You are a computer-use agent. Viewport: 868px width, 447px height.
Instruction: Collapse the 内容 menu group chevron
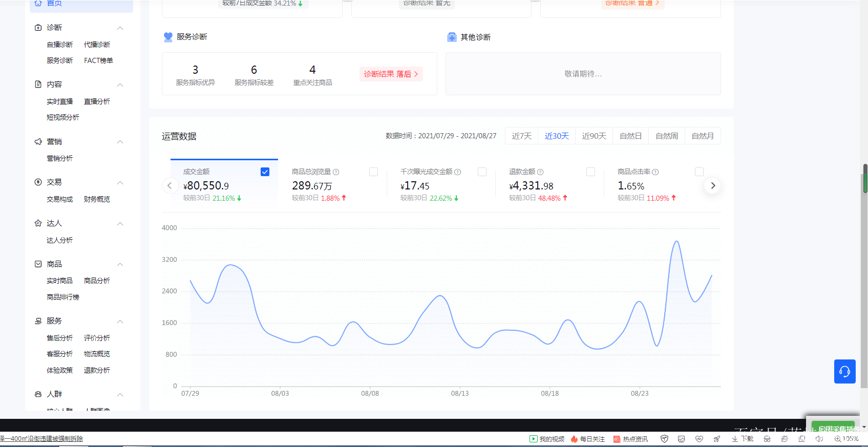[120, 85]
